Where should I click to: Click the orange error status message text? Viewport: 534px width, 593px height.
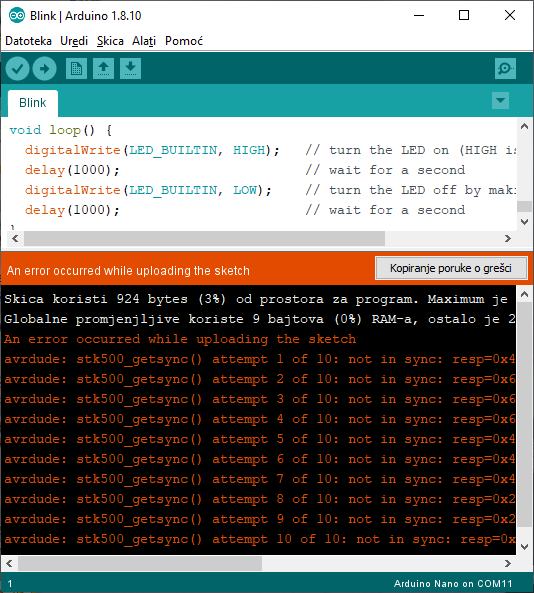128,271
